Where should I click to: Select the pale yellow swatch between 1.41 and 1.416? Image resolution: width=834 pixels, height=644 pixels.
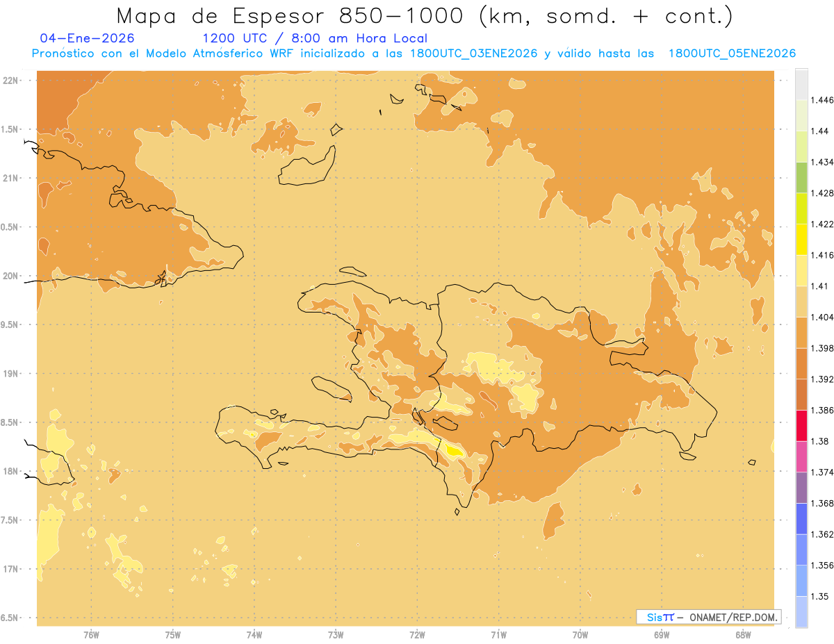pos(801,270)
